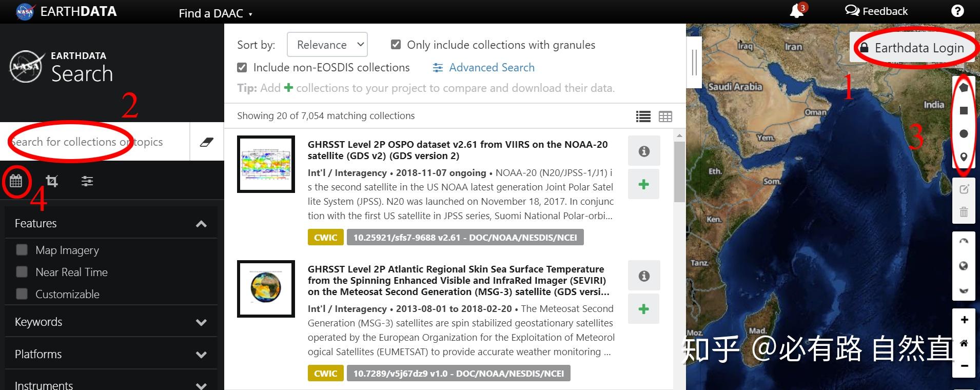Select the circle spatial drawing tool
Screen dimensions: 980x390
964,134
